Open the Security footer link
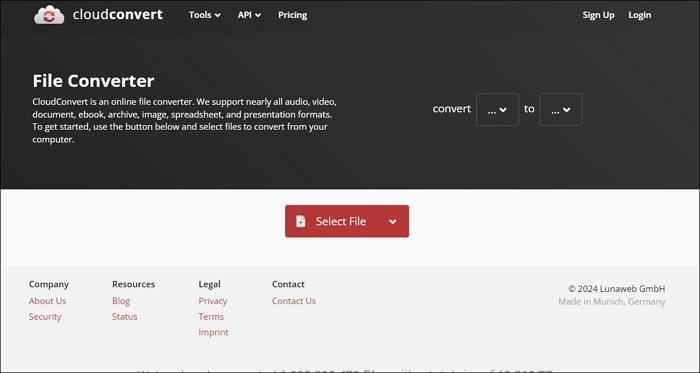The image size is (700, 373). (45, 316)
